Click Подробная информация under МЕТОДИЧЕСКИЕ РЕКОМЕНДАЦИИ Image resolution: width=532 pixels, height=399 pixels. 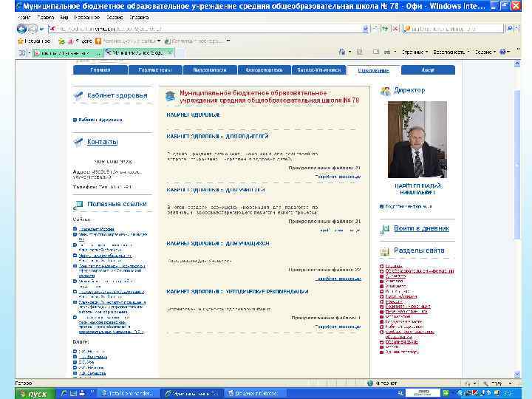click(338, 327)
